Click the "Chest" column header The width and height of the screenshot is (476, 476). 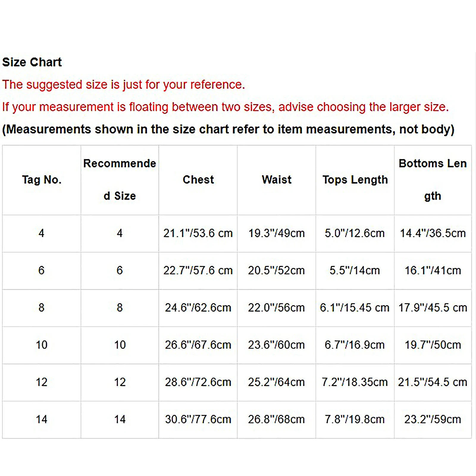(x=198, y=180)
